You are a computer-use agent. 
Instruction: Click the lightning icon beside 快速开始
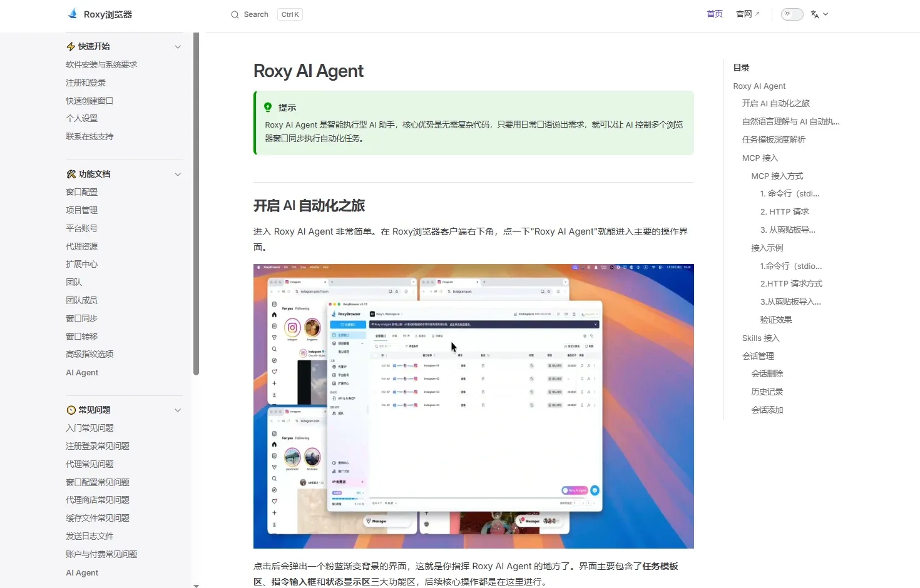(x=71, y=46)
